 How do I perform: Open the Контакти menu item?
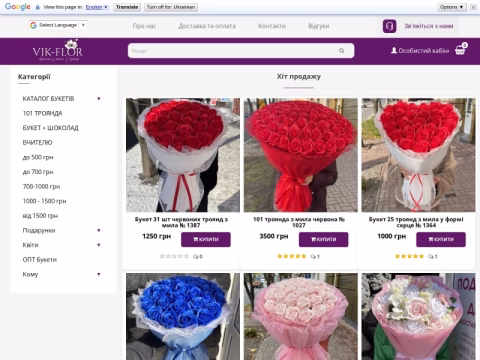(272, 26)
